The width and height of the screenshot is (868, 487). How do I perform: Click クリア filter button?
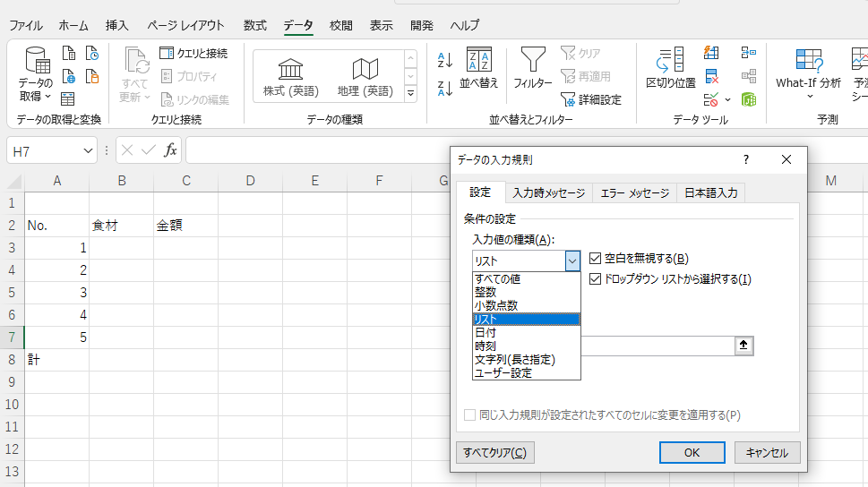click(580, 53)
